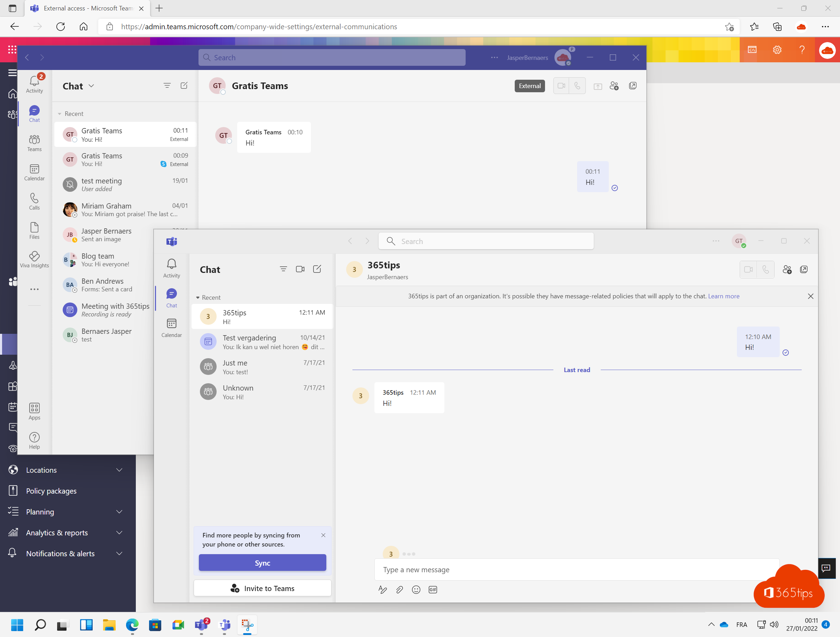Click the phone call icon in chat header
This screenshot has height=637, width=840.
765,268
